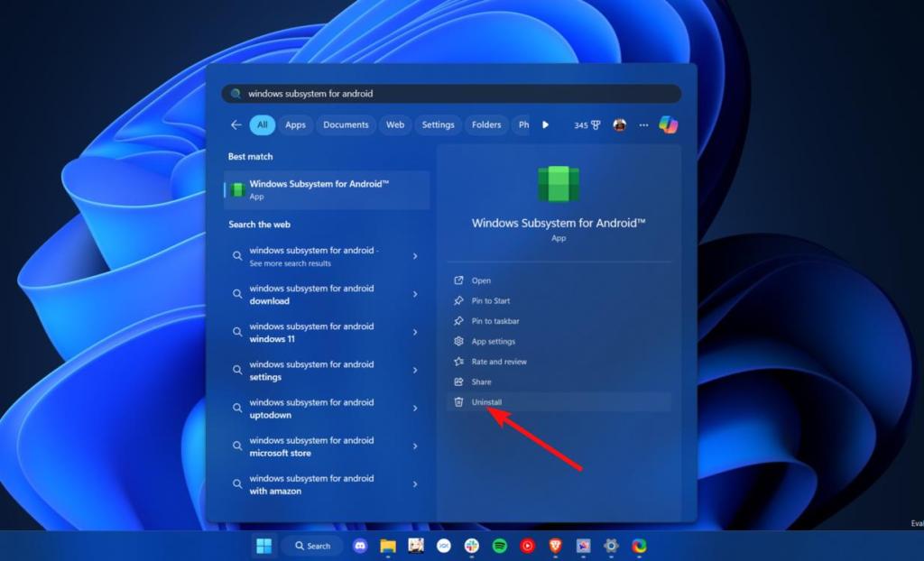Select the All filter tab
This screenshot has width=924, height=561.
point(263,125)
